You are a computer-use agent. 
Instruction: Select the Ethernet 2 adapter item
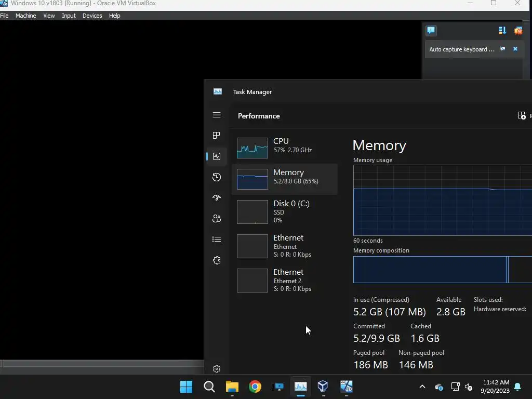point(285,281)
